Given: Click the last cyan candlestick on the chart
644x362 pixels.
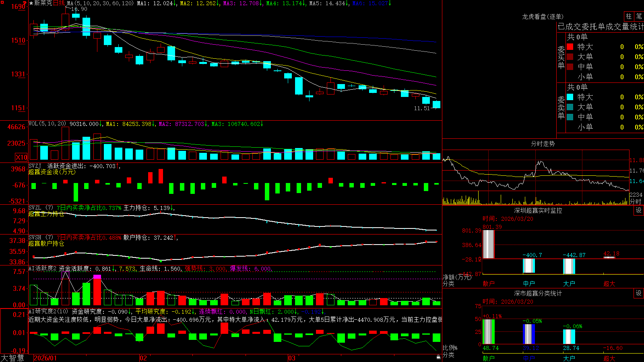Looking at the screenshot, I should (x=436, y=105).
